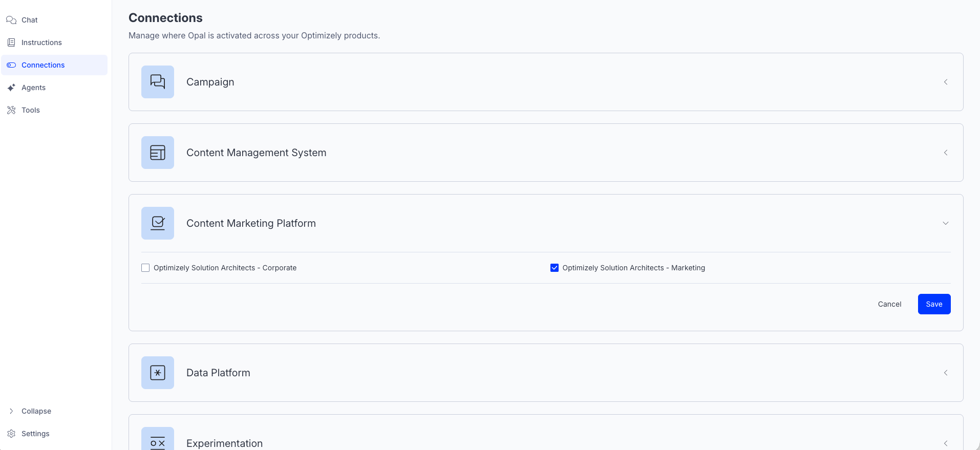Viewport: 980px width, 450px height.
Task: Click the Experimentation icon
Action: pos(158,442)
